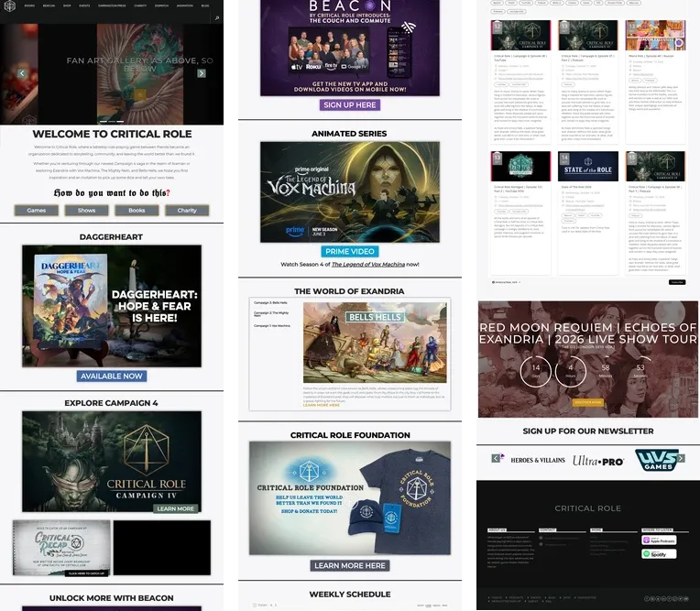Open the Legend of Vox Machina banner image

click(x=350, y=192)
